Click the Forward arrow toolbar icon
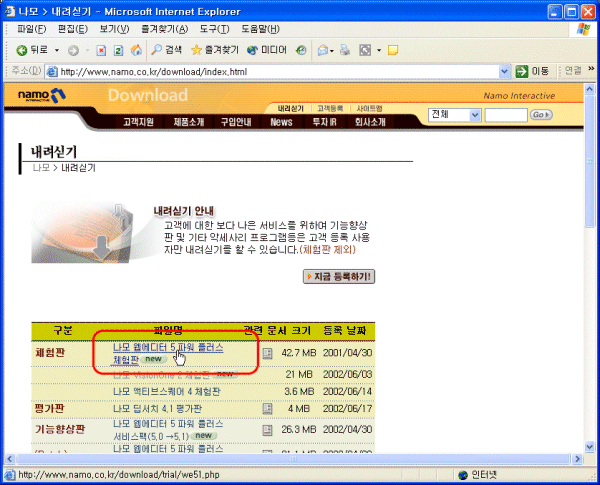Screen dimensions: 600x485 [73, 51]
